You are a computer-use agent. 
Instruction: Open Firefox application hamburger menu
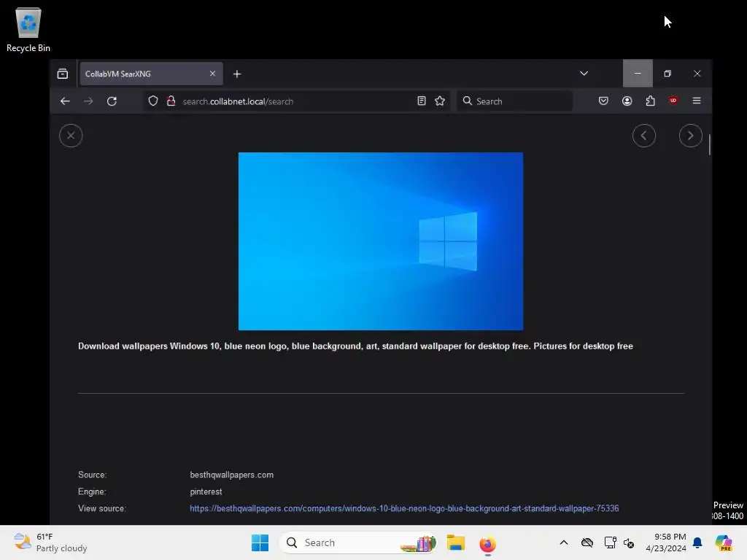click(697, 101)
